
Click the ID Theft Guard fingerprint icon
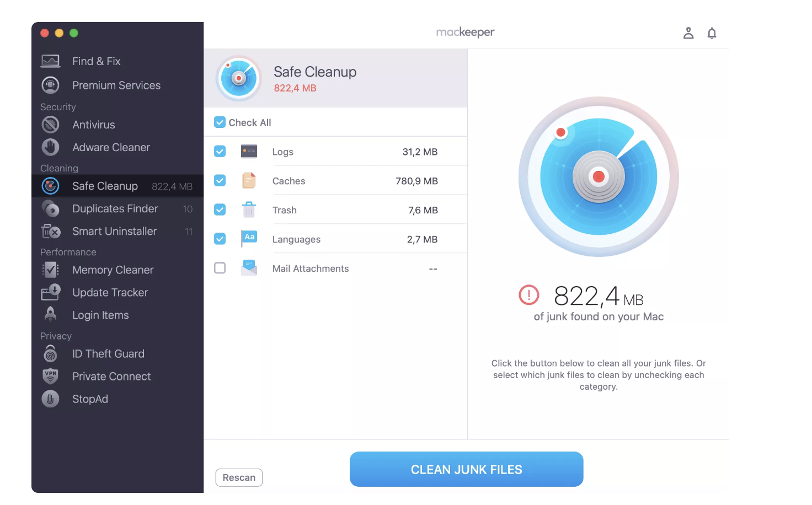coord(50,353)
